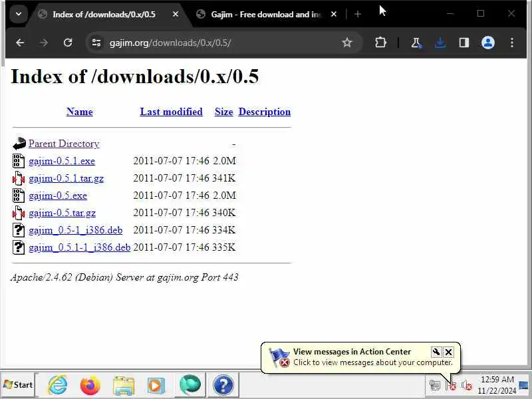532x399 pixels.
Task: Download gajim-0.5.tar.gz
Action: [62, 213]
